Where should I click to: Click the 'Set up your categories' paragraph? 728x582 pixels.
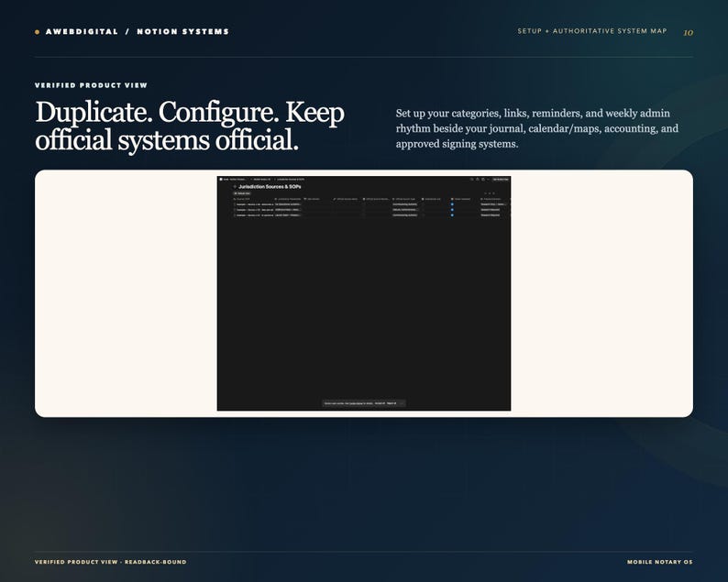pos(537,128)
